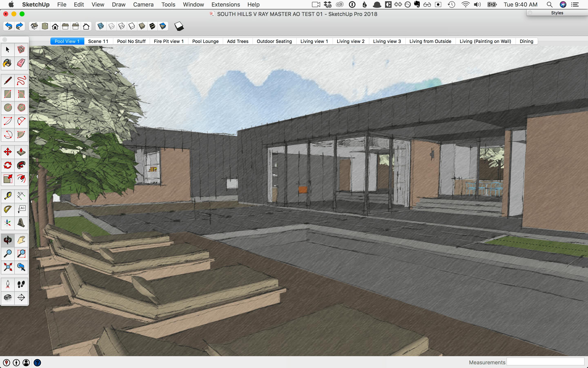Select the Section Plane tool
This screenshot has height=368, width=588.
point(21,297)
